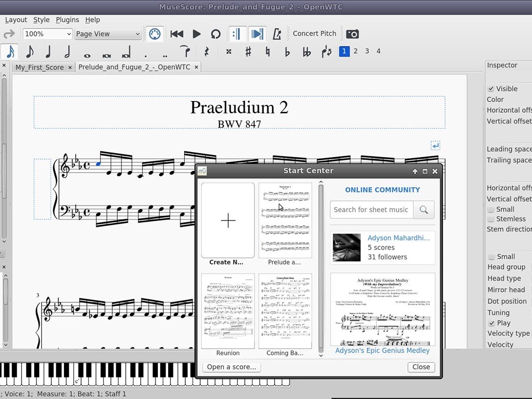532x399 pixels.
Task: Switch to the My_First_Score tab
Action: pos(40,67)
